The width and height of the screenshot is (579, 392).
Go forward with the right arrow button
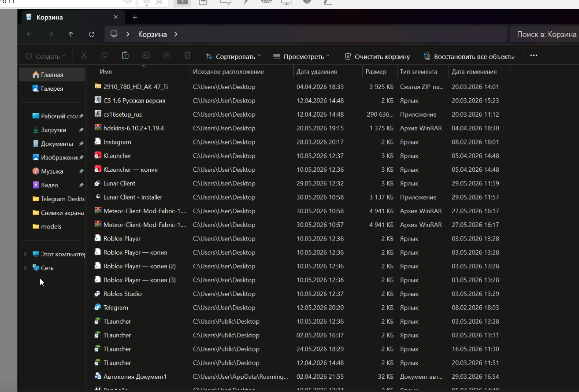(x=50, y=34)
